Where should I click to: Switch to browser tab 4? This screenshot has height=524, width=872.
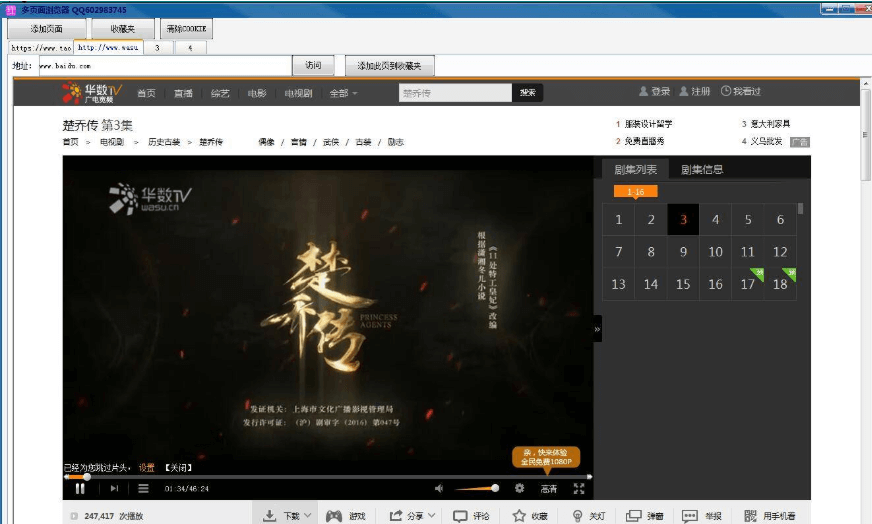[x=190, y=48]
